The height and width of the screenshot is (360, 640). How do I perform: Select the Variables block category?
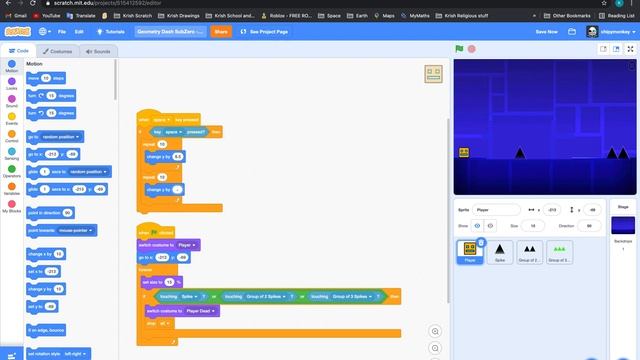coord(12,189)
